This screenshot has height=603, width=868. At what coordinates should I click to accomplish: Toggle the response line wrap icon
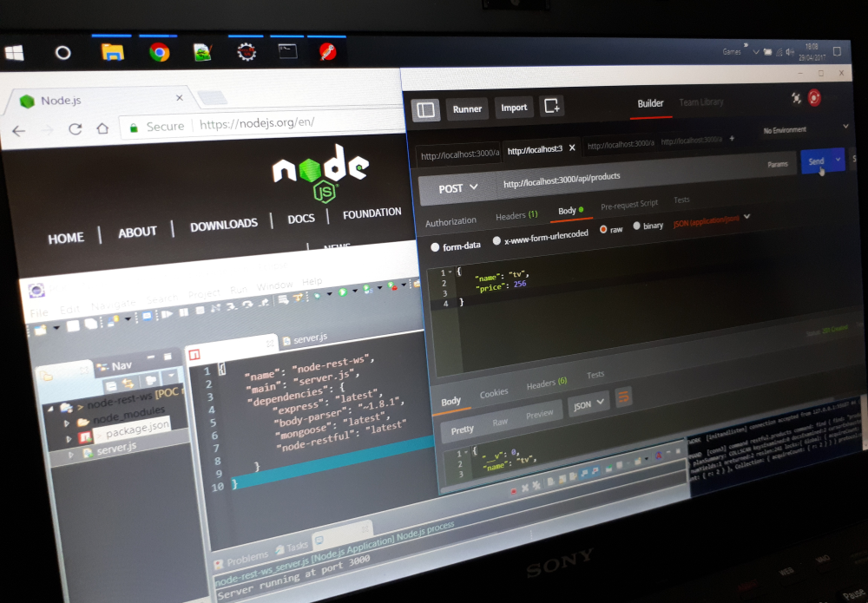623,397
